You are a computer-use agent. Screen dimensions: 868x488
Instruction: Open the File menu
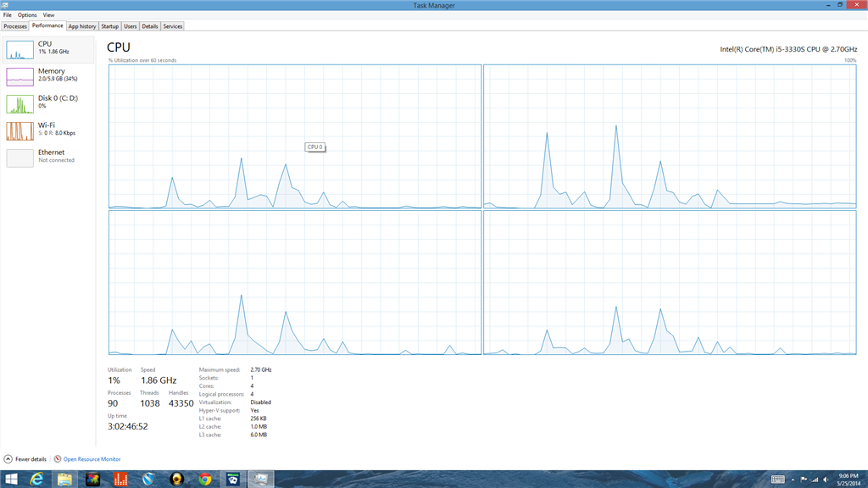coord(7,15)
